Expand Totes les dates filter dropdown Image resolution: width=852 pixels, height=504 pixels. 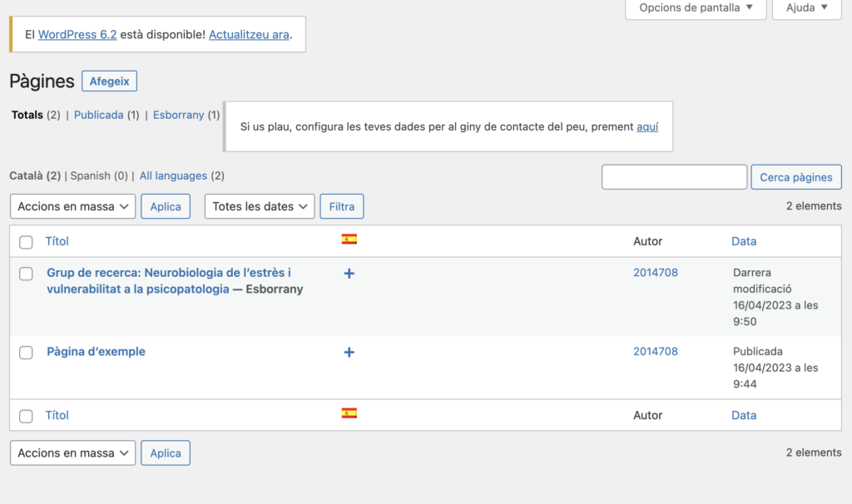260,206
